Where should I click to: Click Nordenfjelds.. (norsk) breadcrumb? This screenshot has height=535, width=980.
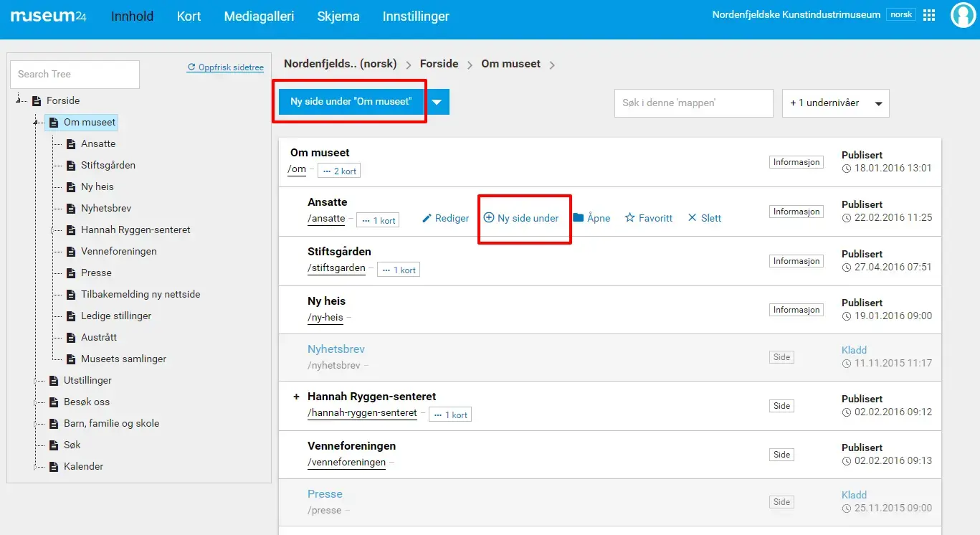(x=341, y=64)
